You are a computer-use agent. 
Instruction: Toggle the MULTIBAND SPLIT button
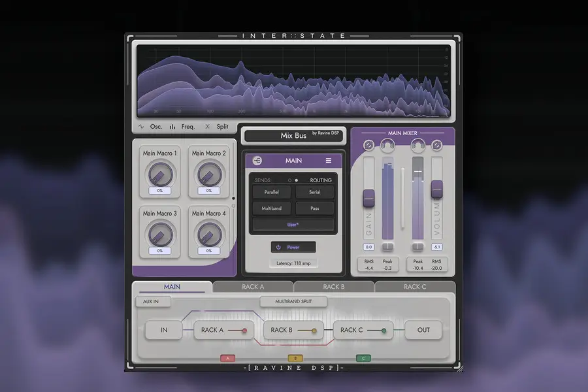[293, 301]
